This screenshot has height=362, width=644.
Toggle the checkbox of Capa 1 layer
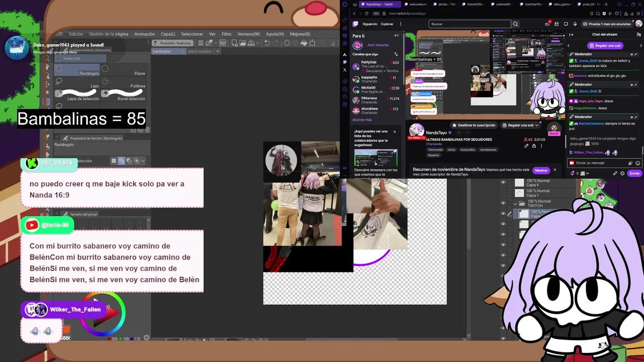pyautogui.click(x=509, y=193)
